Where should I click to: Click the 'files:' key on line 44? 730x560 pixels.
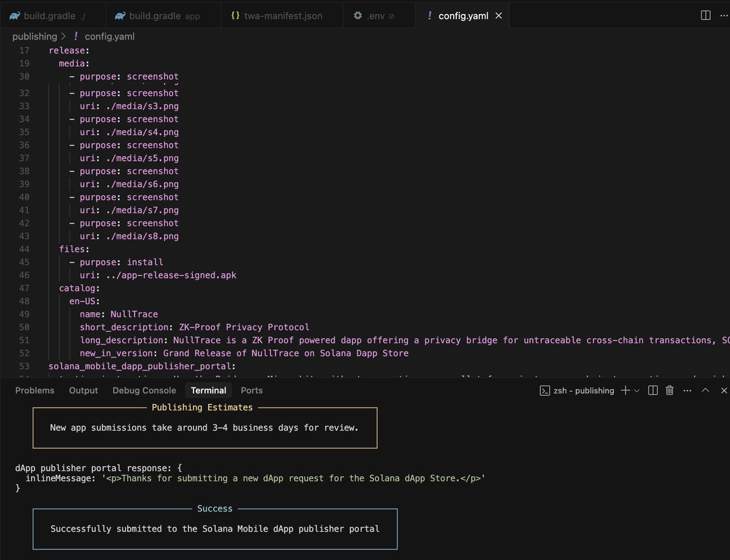[74, 249]
